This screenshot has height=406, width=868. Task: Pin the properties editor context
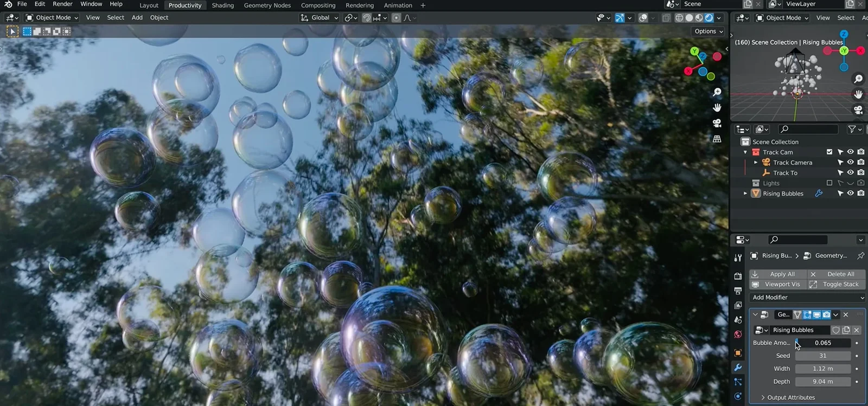[x=860, y=256]
